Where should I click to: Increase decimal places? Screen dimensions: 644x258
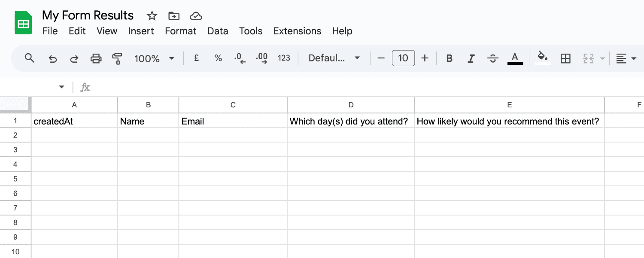click(261, 58)
